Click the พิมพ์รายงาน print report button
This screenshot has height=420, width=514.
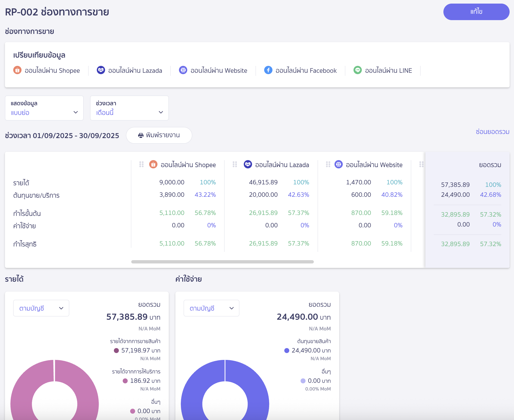coord(159,135)
